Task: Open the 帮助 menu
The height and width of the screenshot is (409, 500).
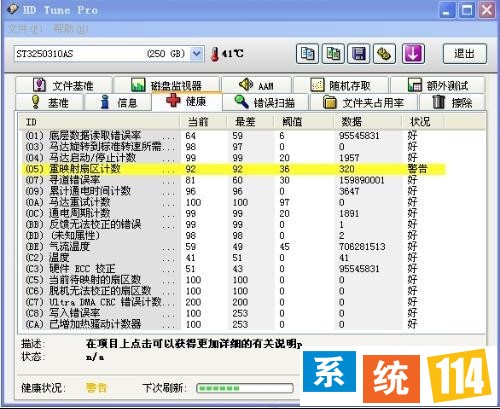Action: pos(71,29)
